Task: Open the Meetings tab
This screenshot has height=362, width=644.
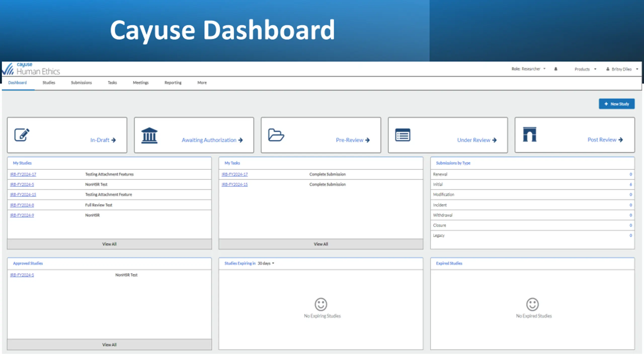Action: pyautogui.click(x=141, y=82)
